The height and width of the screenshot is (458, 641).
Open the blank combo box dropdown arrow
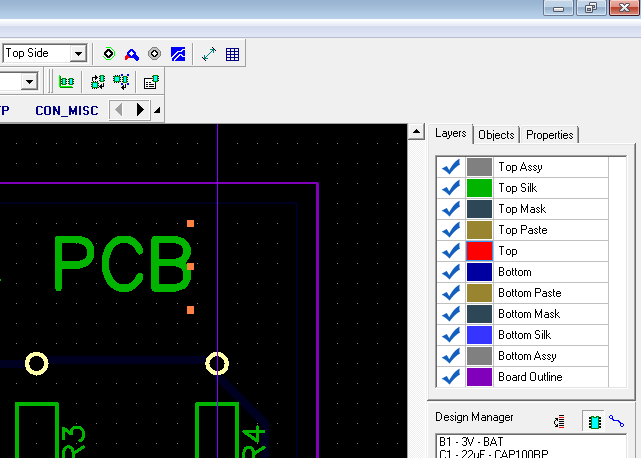pos(29,82)
